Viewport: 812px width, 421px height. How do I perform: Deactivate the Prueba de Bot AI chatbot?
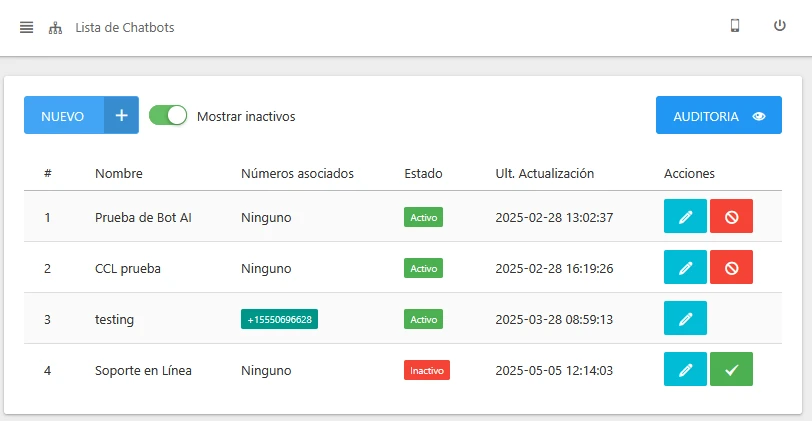[731, 217]
